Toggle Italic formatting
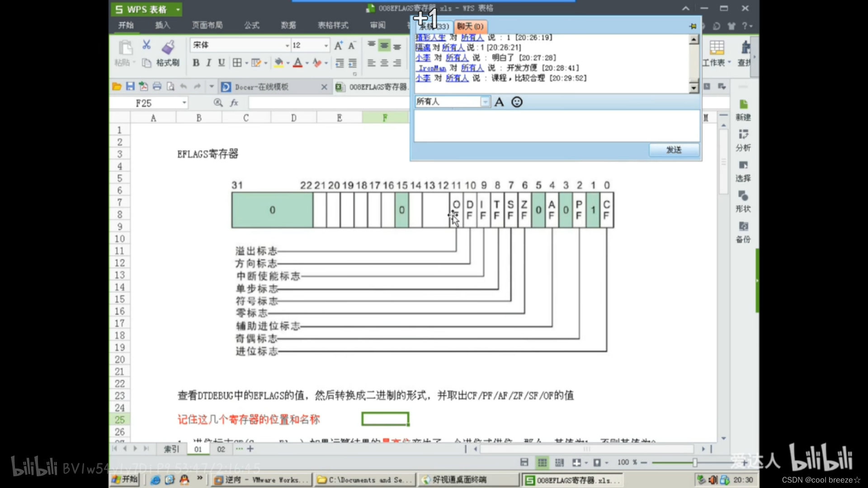The height and width of the screenshot is (488, 868). point(208,63)
